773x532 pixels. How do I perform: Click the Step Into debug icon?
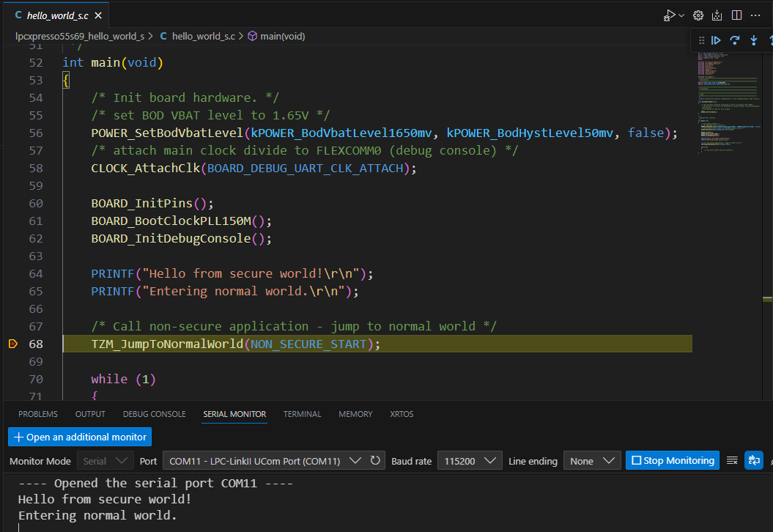point(753,41)
